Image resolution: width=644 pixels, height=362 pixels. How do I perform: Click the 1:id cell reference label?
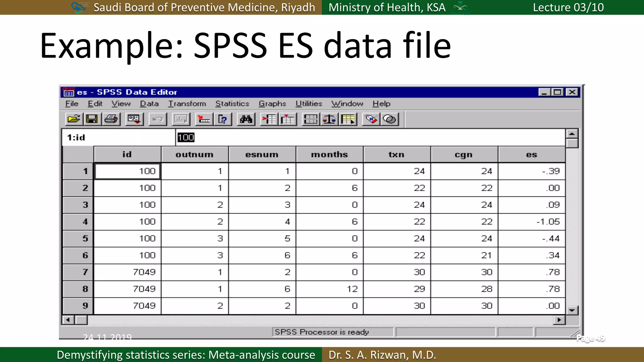[76, 137]
